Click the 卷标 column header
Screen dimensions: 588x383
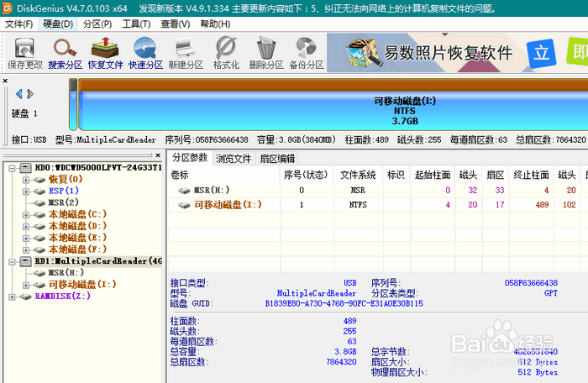tap(224, 175)
